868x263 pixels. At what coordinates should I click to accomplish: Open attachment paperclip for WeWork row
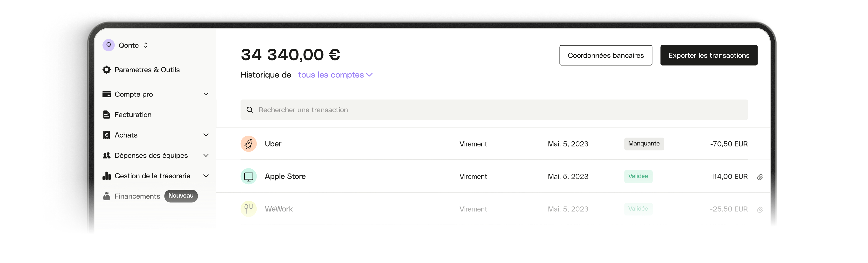760,210
